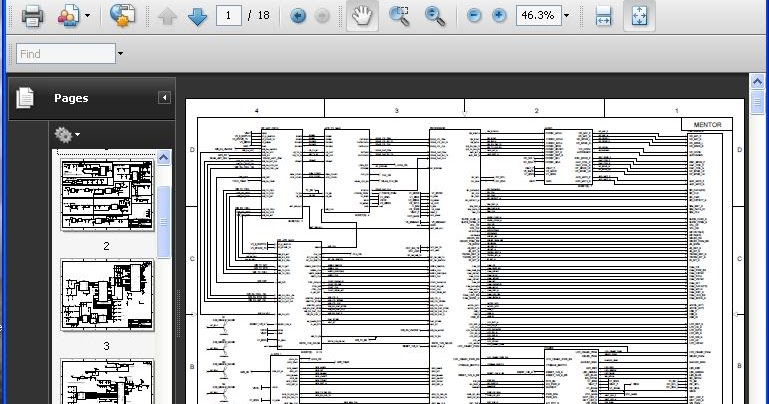Go to next page arrow
The width and height of the screenshot is (769, 404).
[x=198, y=16]
